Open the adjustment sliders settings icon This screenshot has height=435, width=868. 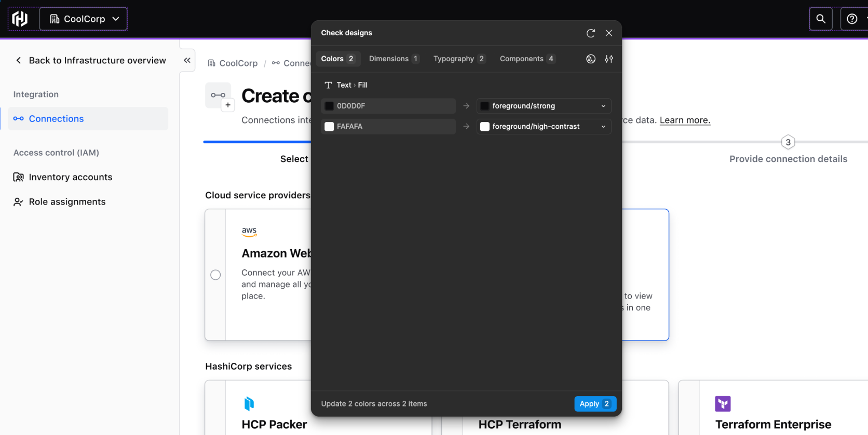coord(609,59)
